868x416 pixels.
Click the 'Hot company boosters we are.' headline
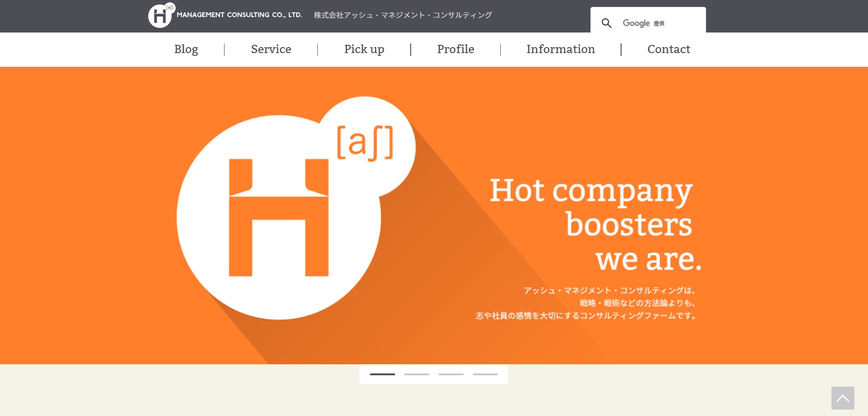595,224
